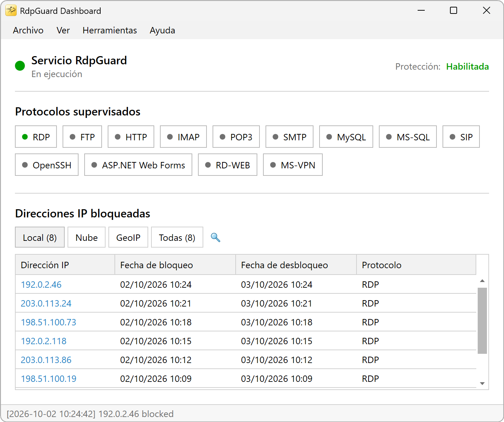
Task: Switch to the GeoIP tab
Action: [128, 237]
